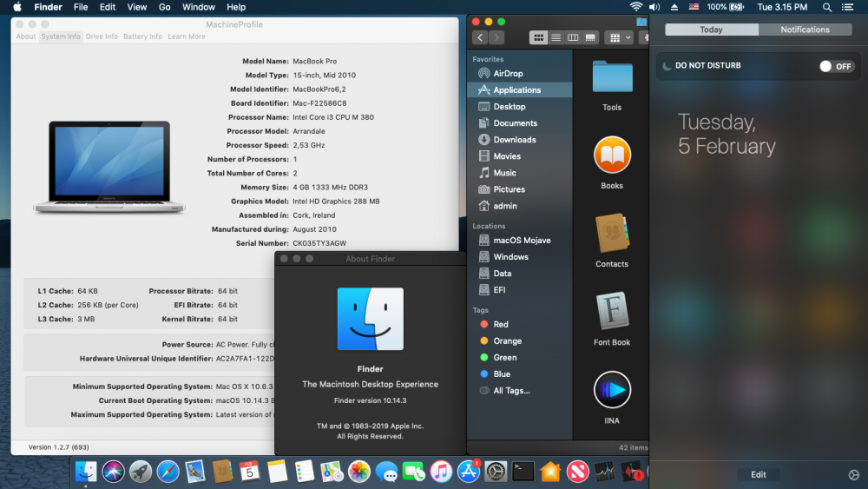
Task: Open the group-by dropdown in Finder toolbar
Action: point(619,37)
